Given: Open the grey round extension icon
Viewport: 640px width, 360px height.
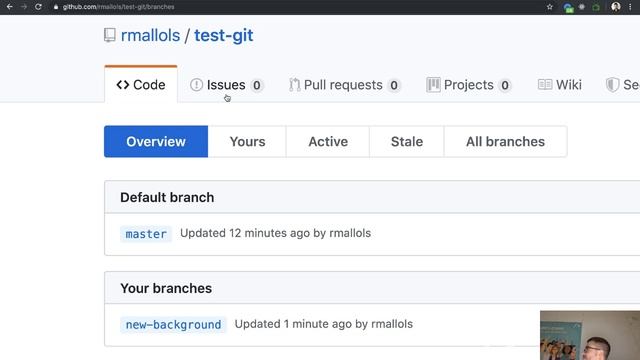Looking at the screenshot, I should pos(582,7).
